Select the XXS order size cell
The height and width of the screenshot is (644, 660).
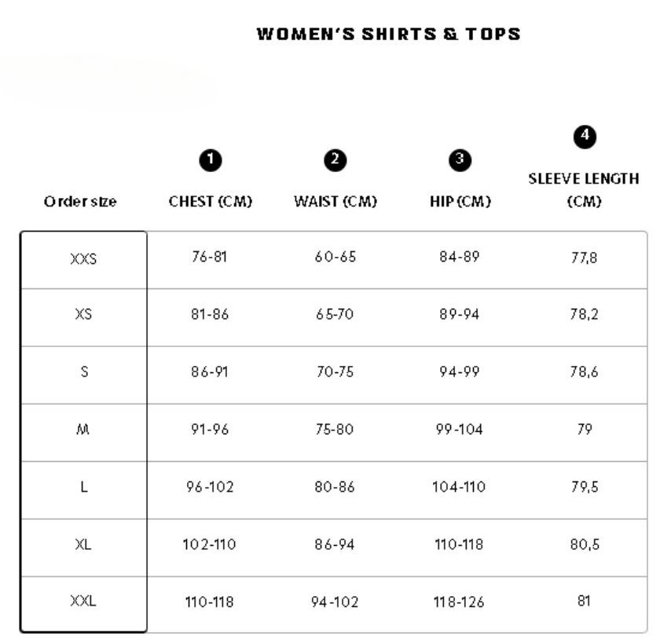(x=83, y=258)
